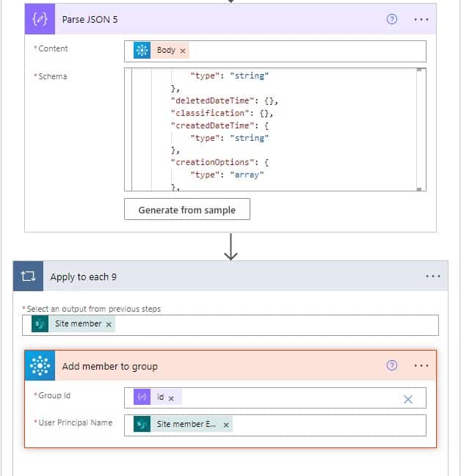Click the Site member E... token label

186,424
